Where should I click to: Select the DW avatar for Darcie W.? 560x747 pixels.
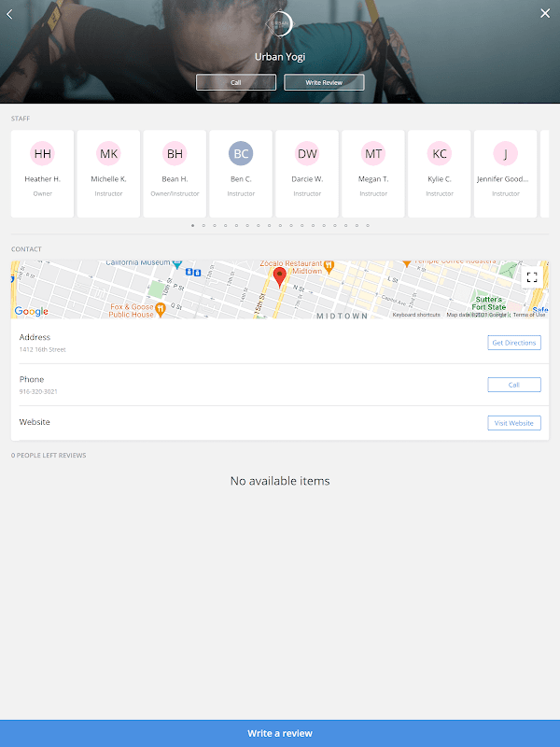point(307,153)
